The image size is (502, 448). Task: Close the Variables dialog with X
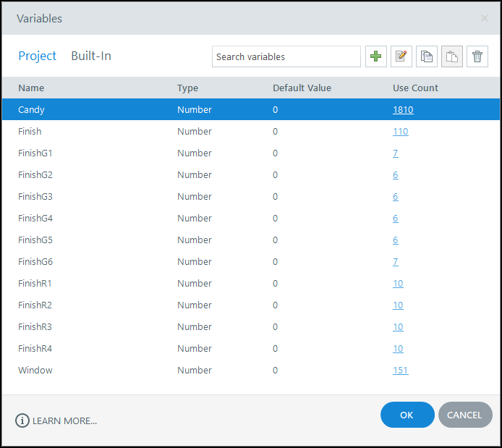pyautogui.click(x=485, y=18)
